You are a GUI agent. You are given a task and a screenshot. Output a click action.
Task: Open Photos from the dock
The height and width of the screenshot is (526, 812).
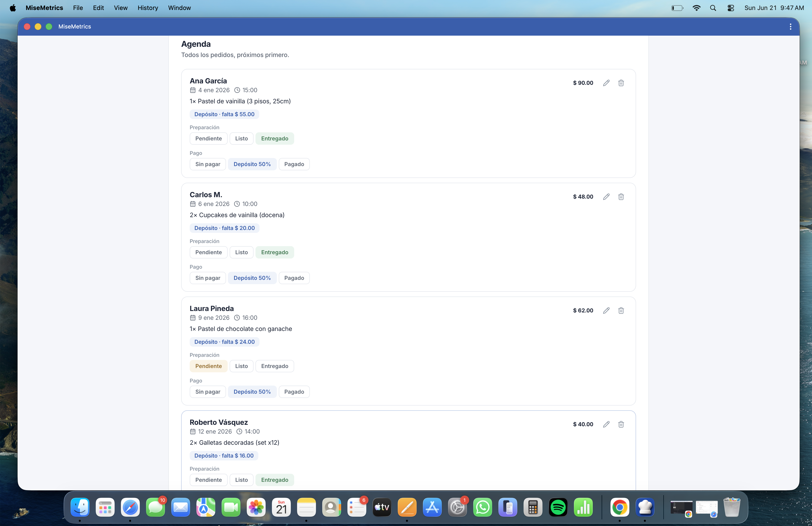coord(256,507)
